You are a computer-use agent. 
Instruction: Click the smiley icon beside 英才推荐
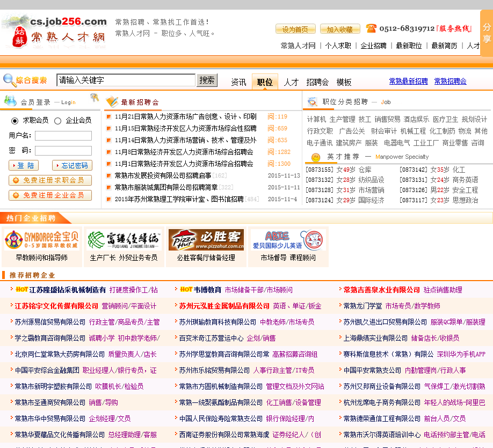pyautogui.click(x=315, y=157)
